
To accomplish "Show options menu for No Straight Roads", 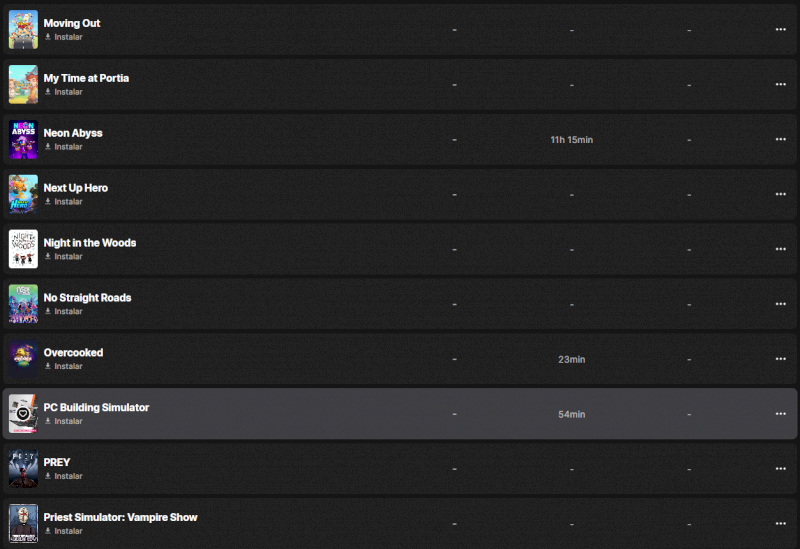I will (780, 304).
